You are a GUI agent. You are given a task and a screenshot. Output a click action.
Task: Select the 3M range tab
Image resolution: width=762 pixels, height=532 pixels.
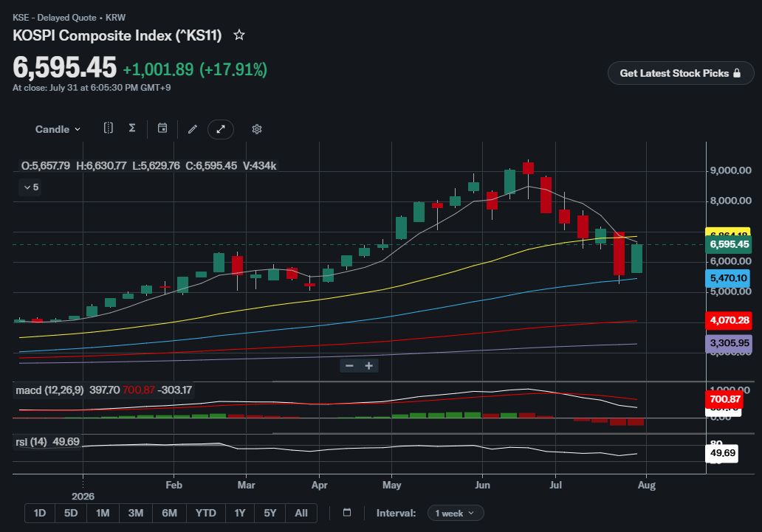point(136,513)
